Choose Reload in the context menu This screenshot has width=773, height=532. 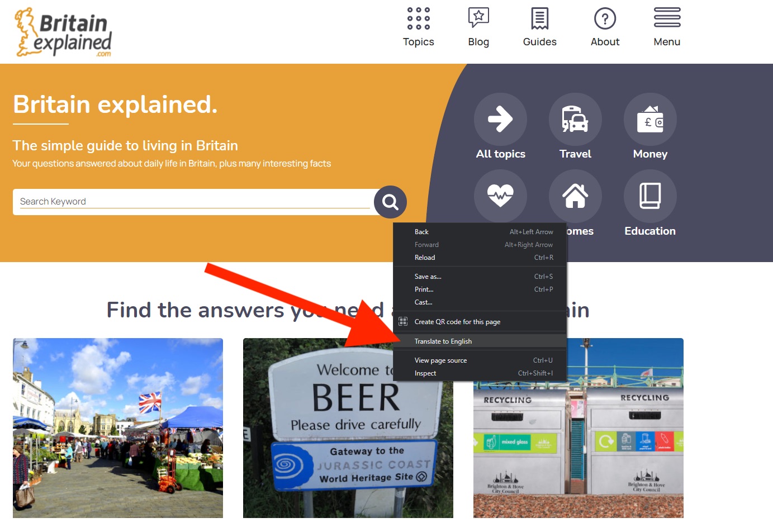coord(480,258)
